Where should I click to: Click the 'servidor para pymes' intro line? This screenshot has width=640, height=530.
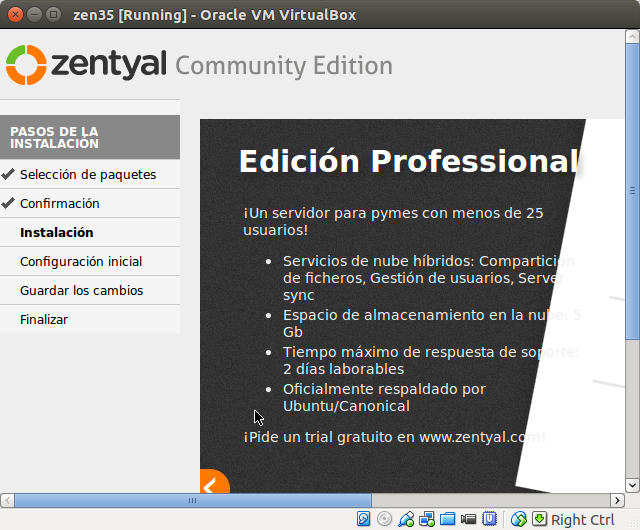393,221
